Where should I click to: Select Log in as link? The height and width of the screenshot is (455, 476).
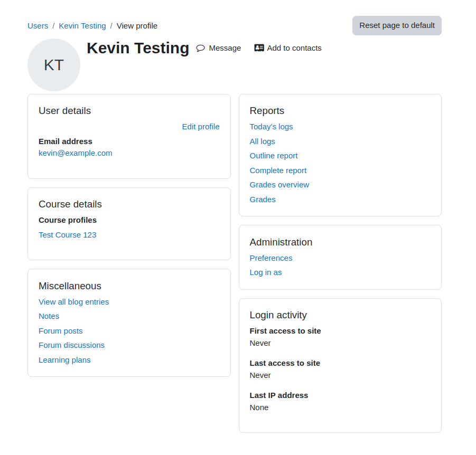pos(266,273)
